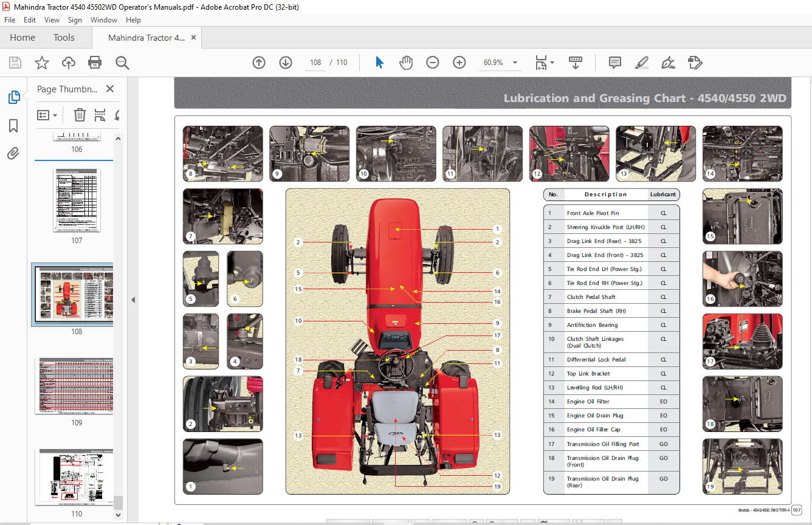The height and width of the screenshot is (525, 812).
Task: Click the insert pages icon in thumbnails panel
Action: click(x=100, y=115)
